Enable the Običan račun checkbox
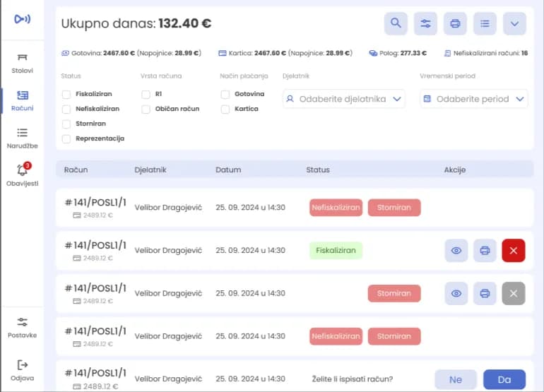This screenshot has height=392, width=544. point(146,109)
